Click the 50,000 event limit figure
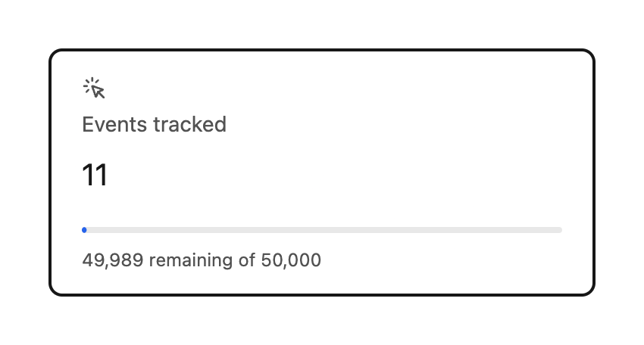Screen dimensions: 644x345 pos(291,261)
